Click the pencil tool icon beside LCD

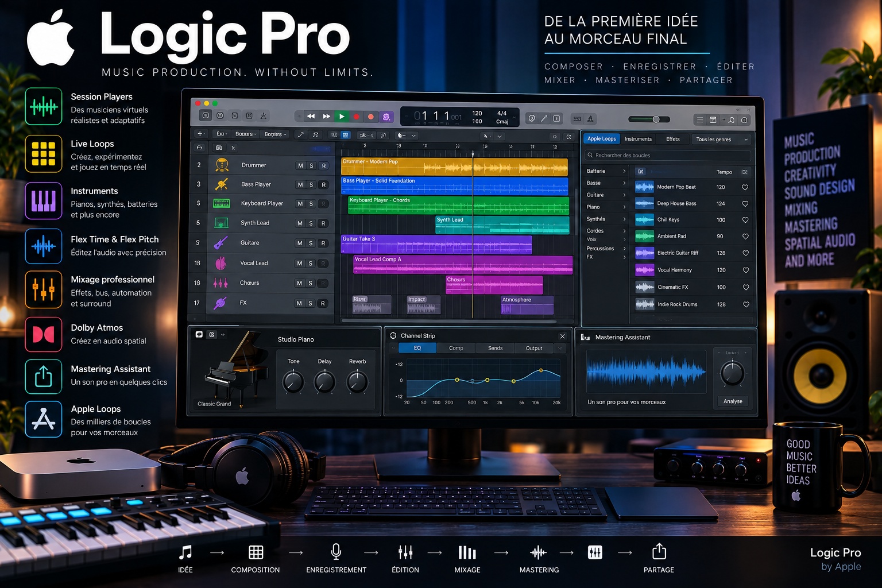[544, 118]
